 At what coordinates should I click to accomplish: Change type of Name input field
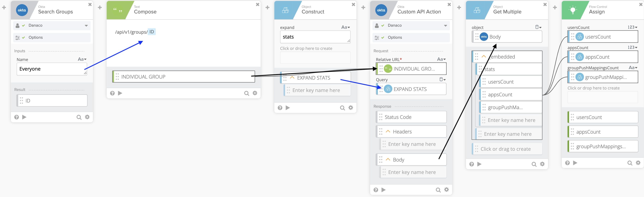coord(82,59)
